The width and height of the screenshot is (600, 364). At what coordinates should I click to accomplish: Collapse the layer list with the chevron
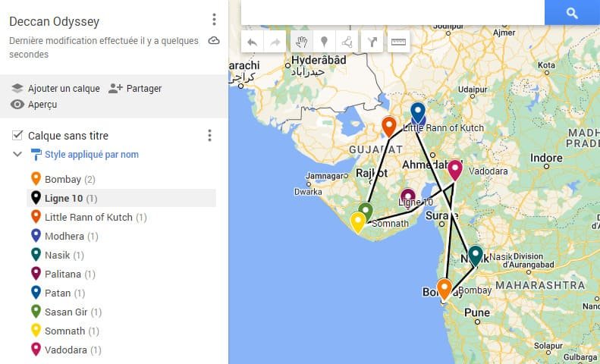pyautogui.click(x=17, y=154)
